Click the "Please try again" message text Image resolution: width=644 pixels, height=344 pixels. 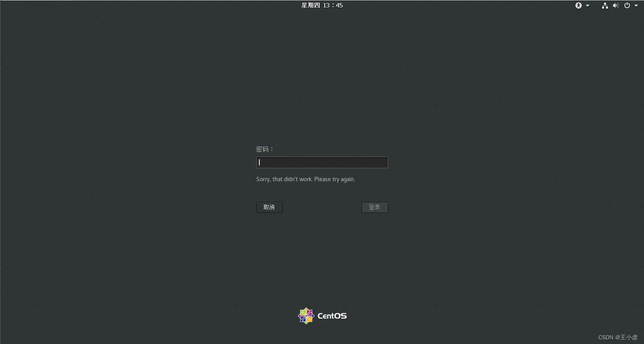click(335, 179)
